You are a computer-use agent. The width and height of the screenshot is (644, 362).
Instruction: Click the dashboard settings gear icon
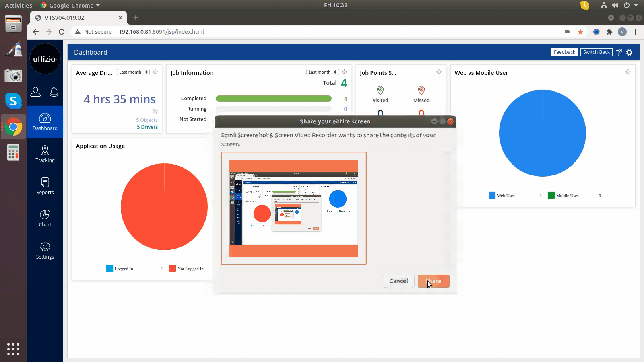[630, 52]
